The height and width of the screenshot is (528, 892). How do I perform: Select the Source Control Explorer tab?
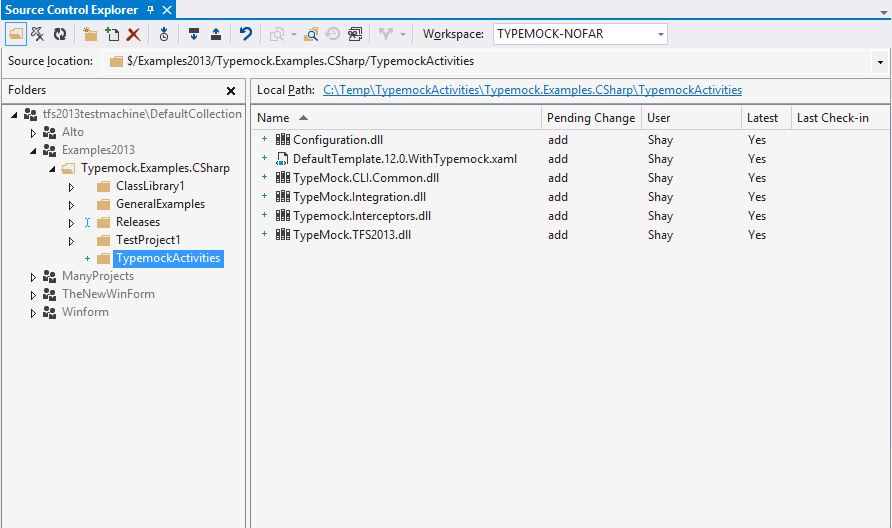pos(72,9)
